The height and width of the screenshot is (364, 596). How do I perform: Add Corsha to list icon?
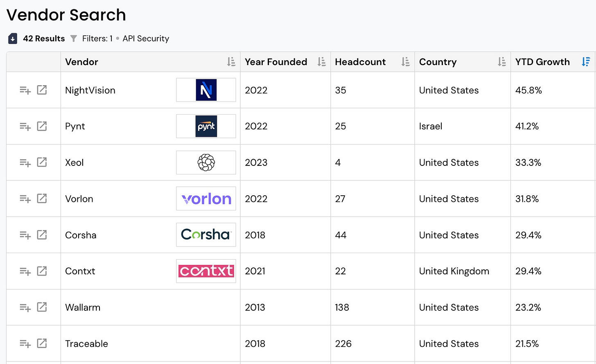[25, 235]
